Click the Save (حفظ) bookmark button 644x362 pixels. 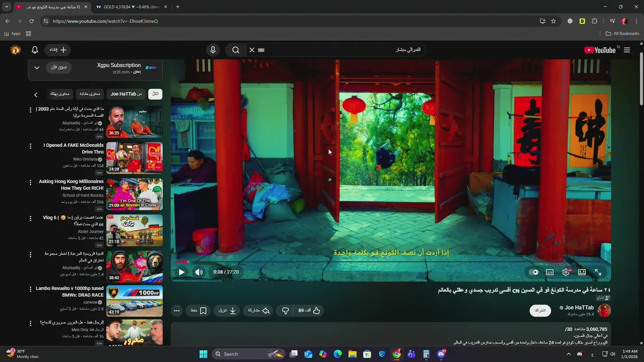pos(199,311)
